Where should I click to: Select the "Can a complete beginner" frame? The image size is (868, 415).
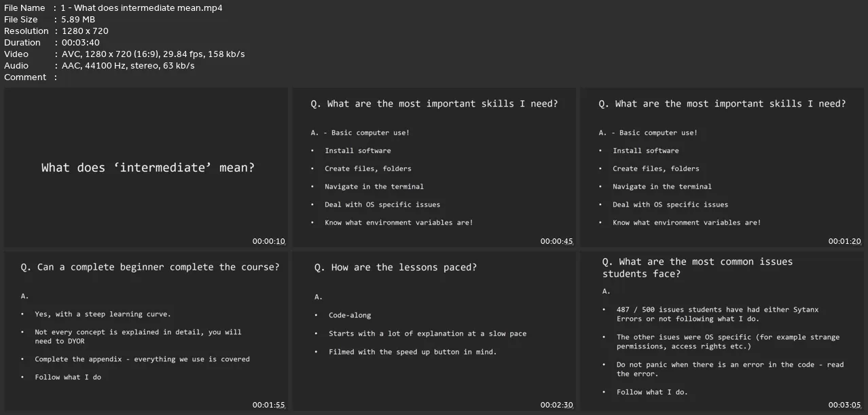[x=146, y=331]
